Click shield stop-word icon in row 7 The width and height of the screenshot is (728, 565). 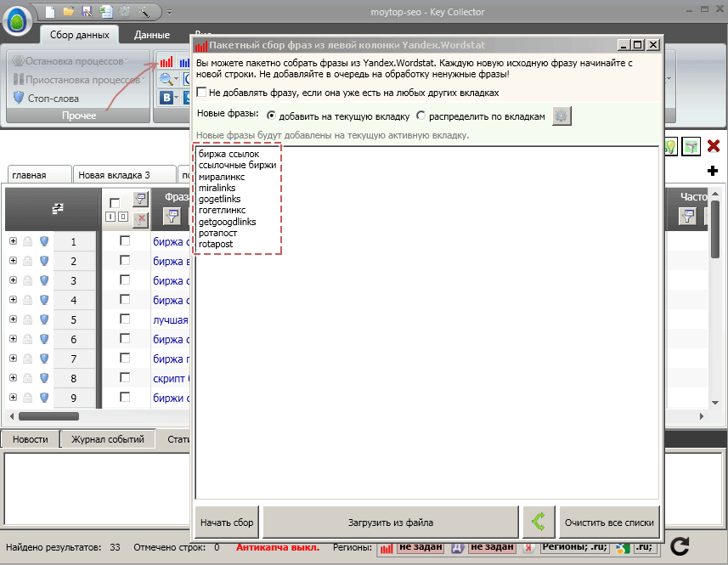click(44, 358)
